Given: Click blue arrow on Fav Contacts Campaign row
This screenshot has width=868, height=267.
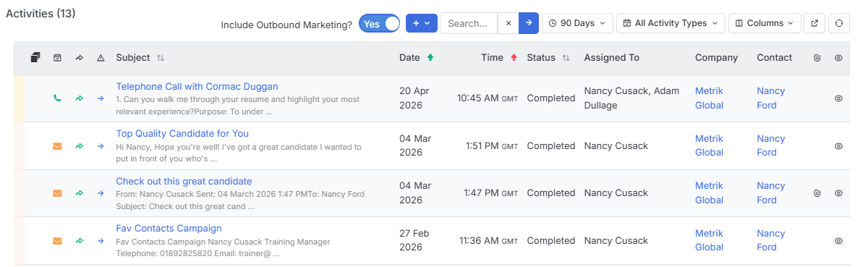Looking at the screenshot, I should (x=101, y=241).
